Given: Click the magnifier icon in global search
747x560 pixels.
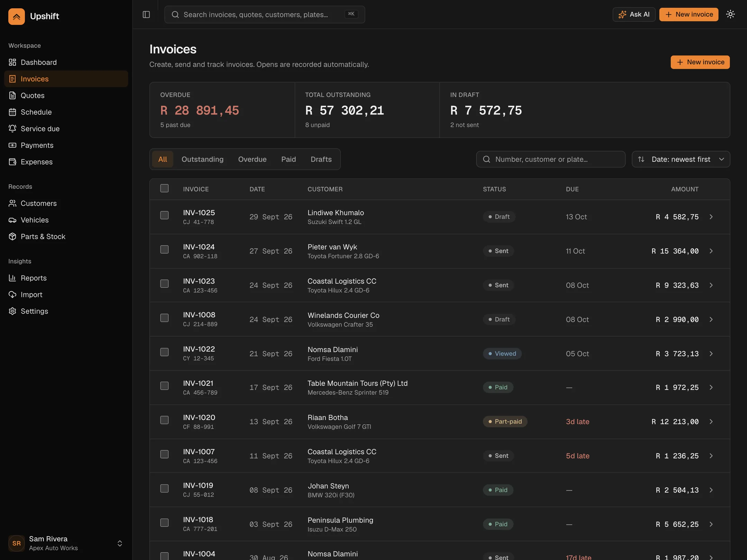Looking at the screenshot, I should [x=175, y=15].
